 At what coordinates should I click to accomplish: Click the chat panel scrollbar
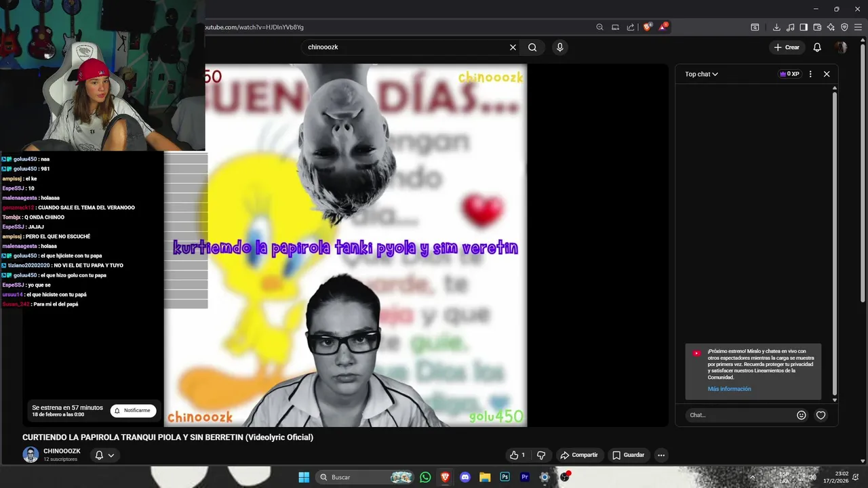pyautogui.click(x=835, y=244)
